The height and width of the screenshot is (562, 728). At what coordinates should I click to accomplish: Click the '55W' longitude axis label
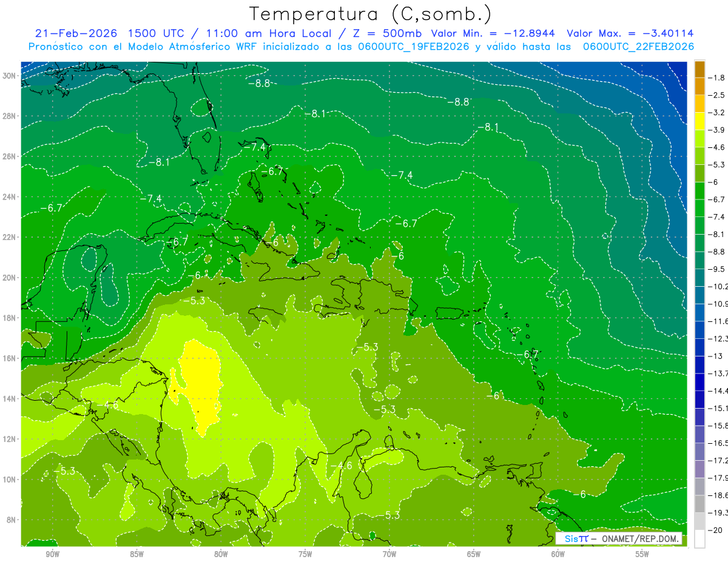(x=642, y=554)
